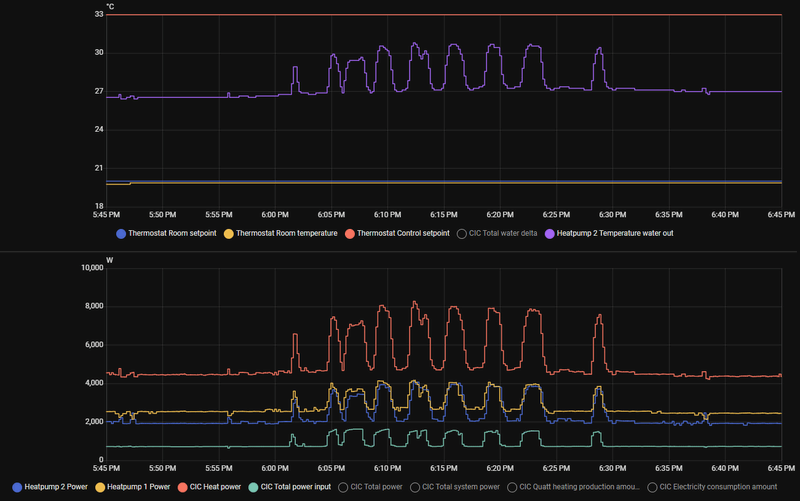Toggle Heatpump 1 Power series
The width and height of the screenshot is (800, 501).
(x=133, y=487)
